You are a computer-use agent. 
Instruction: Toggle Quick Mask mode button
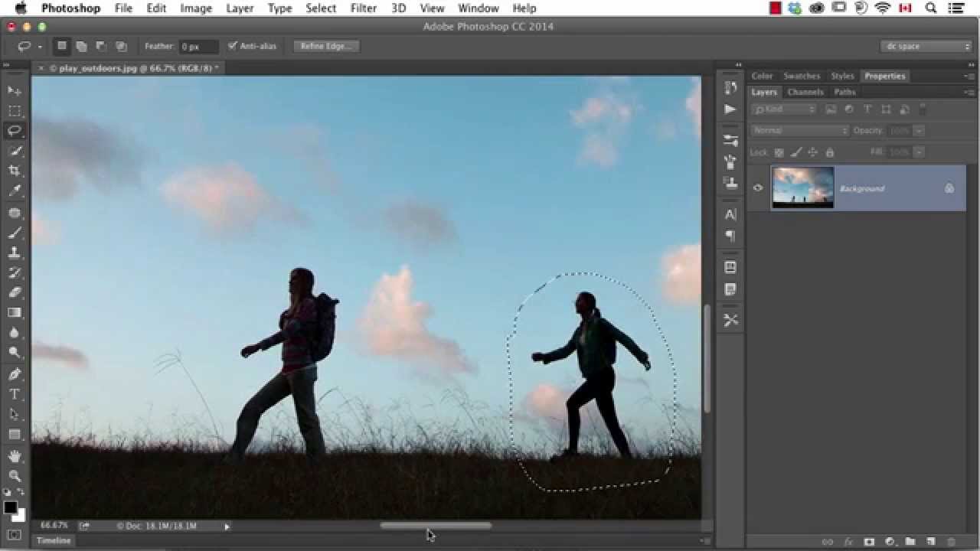(x=15, y=534)
